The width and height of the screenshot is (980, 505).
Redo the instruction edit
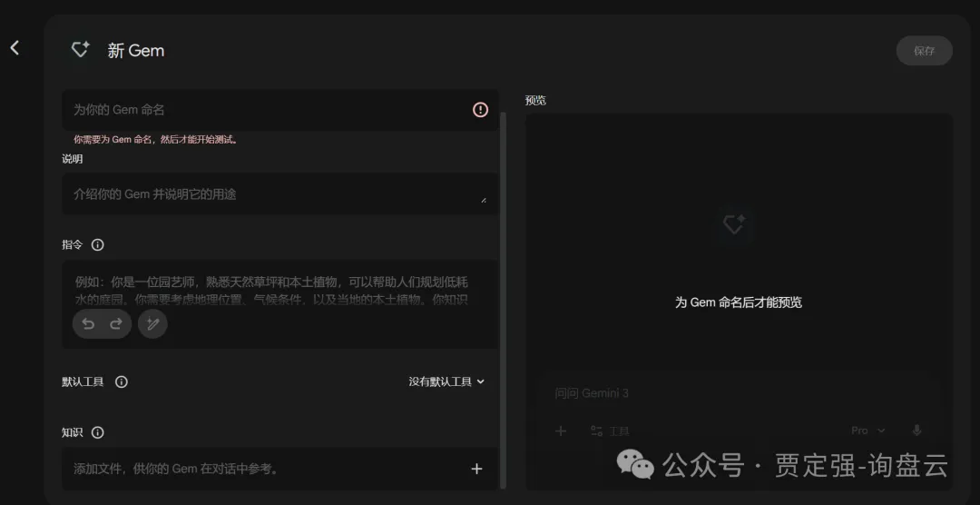pyautogui.click(x=116, y=324)
